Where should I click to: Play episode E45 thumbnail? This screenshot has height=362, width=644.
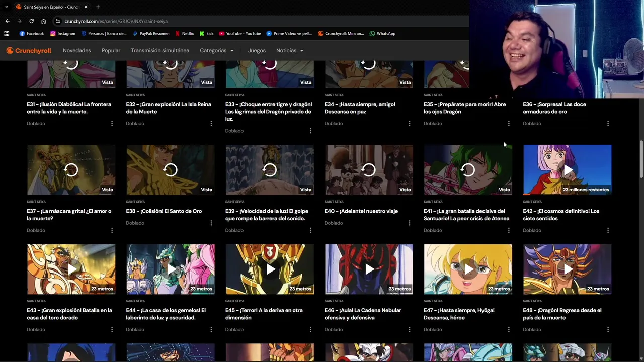[270, 269]
